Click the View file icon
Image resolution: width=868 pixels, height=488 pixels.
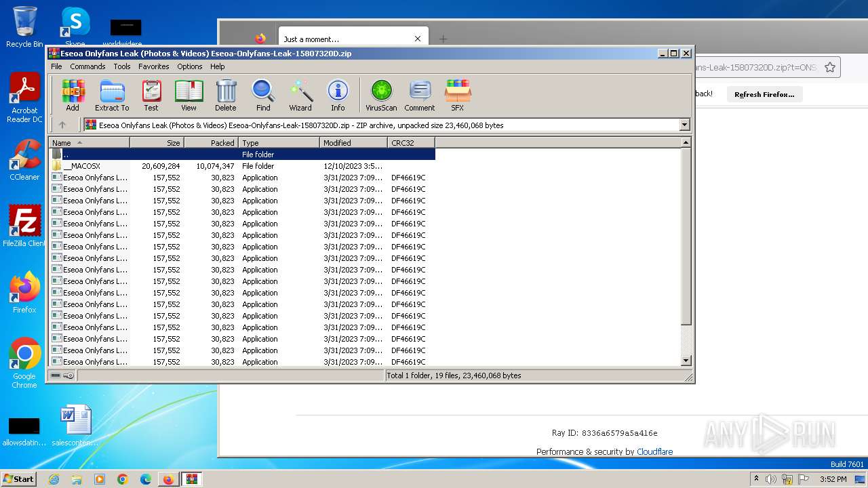point(189,95)
